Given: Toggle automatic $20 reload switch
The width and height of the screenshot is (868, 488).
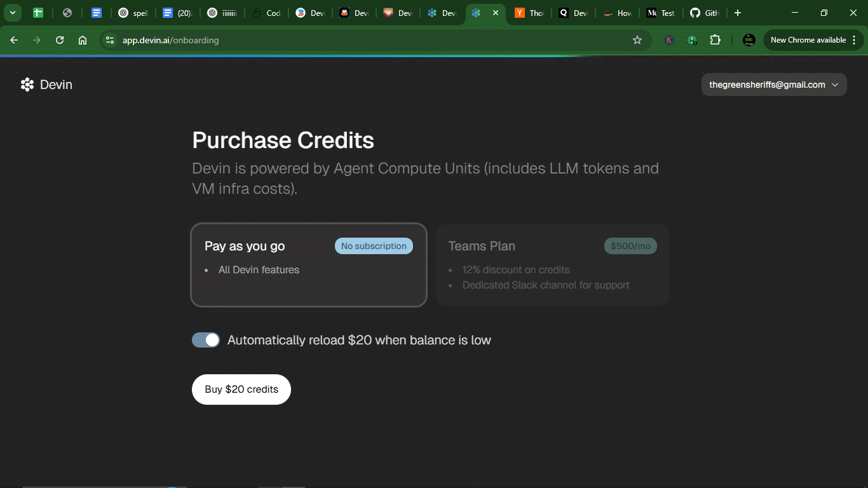Looking at the screenshot, I should (x=206, y=340).
